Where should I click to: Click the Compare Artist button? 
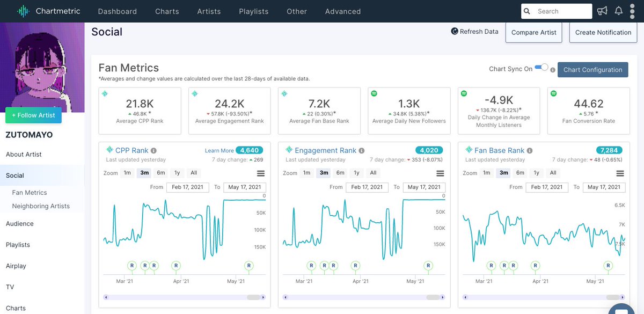534,32
